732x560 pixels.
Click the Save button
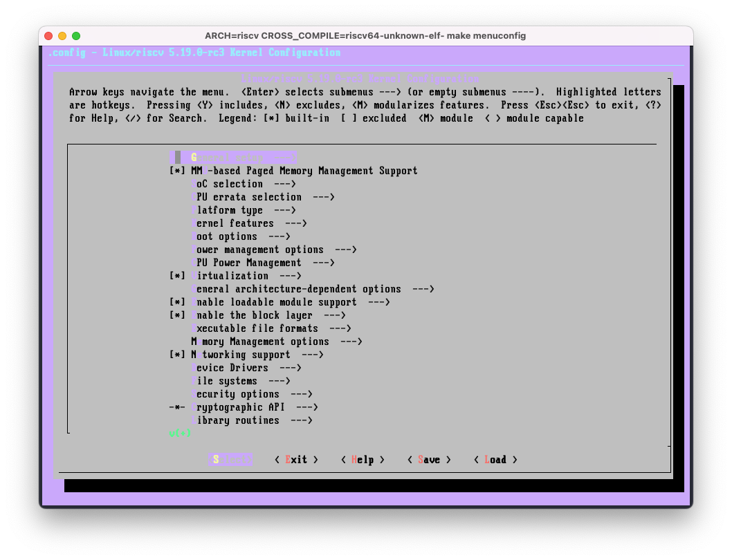pyautogui.click(x=429, y=460)
